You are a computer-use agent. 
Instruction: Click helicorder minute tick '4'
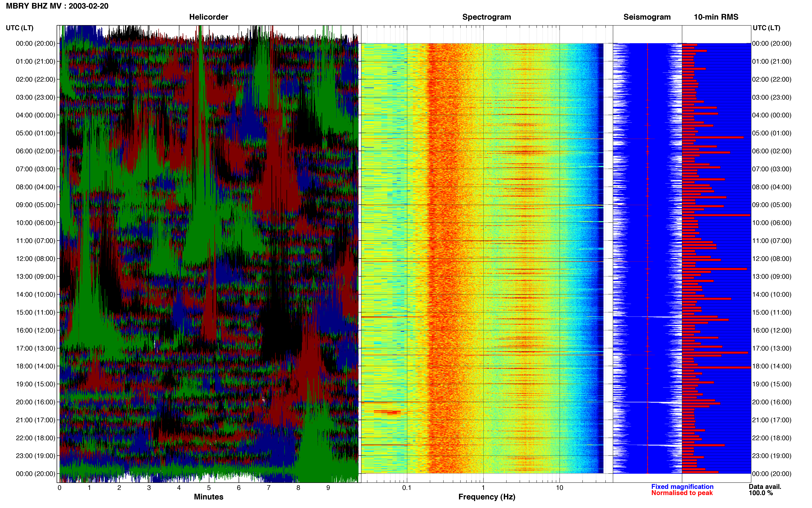pyautogui.click(x=179, y=488)
